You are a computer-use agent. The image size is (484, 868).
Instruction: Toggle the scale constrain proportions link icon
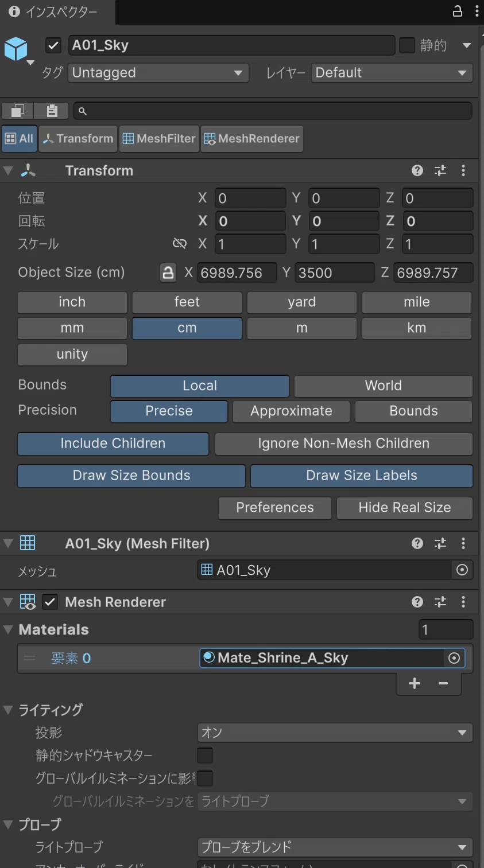[180, 244]
